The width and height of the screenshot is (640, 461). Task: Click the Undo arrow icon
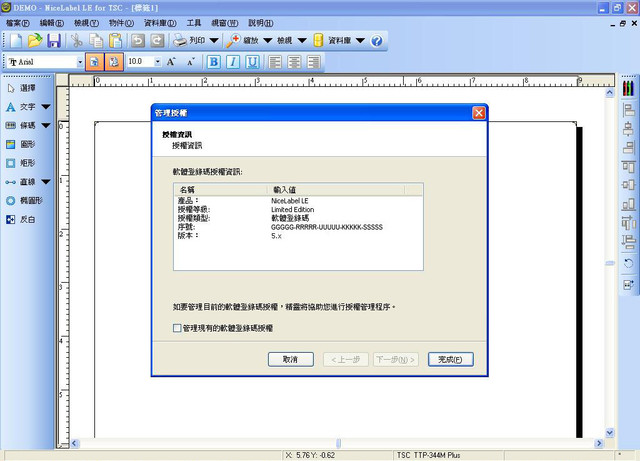click(x=138, y=41)
